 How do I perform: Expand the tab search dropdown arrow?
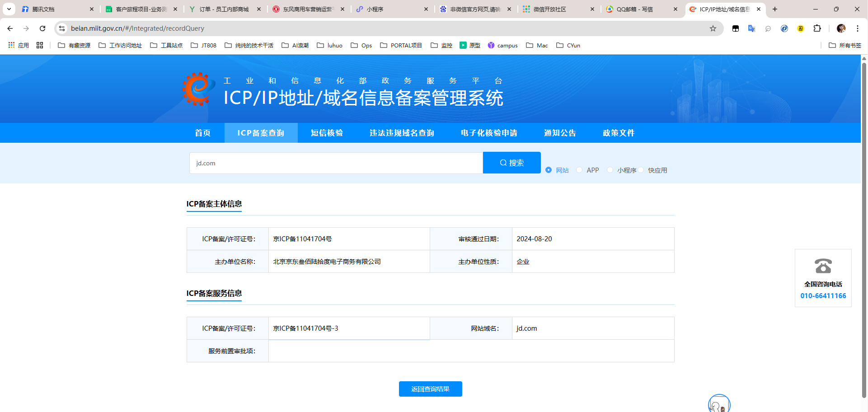point(9,9)
